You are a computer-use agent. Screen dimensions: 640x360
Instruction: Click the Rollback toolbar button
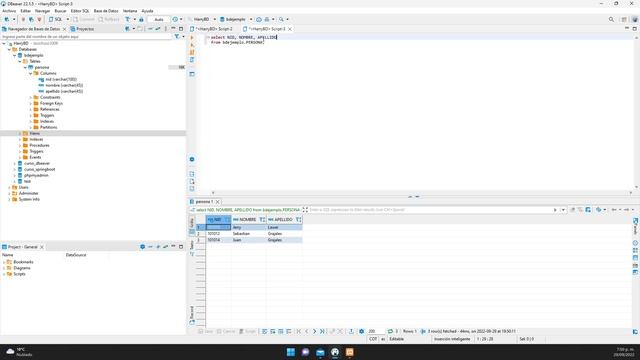(x=109, y=19)
